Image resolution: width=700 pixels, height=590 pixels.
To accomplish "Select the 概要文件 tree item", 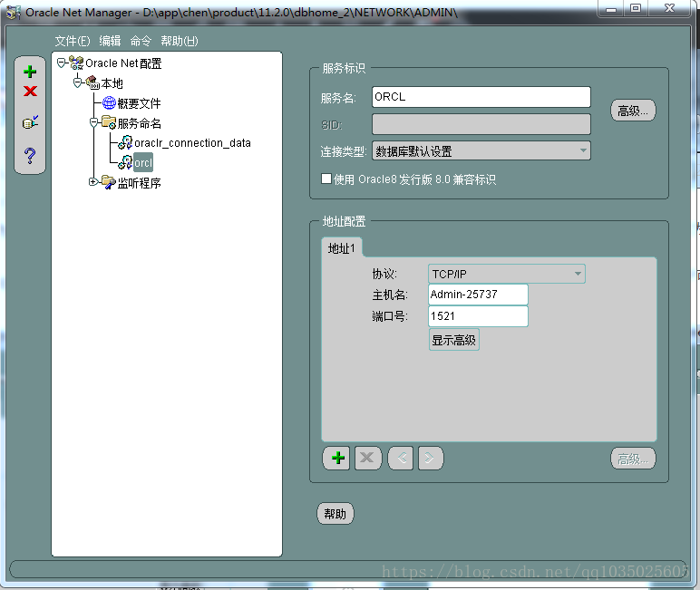I will click(x=139, y=103).
